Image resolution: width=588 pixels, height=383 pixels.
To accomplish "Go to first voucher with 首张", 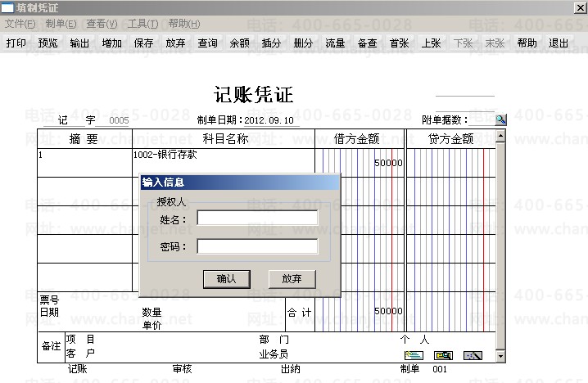I will [399, 43].
